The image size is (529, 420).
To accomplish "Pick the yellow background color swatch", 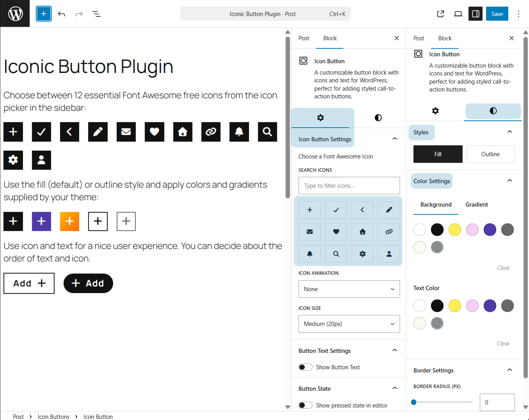I will (455, 230).
